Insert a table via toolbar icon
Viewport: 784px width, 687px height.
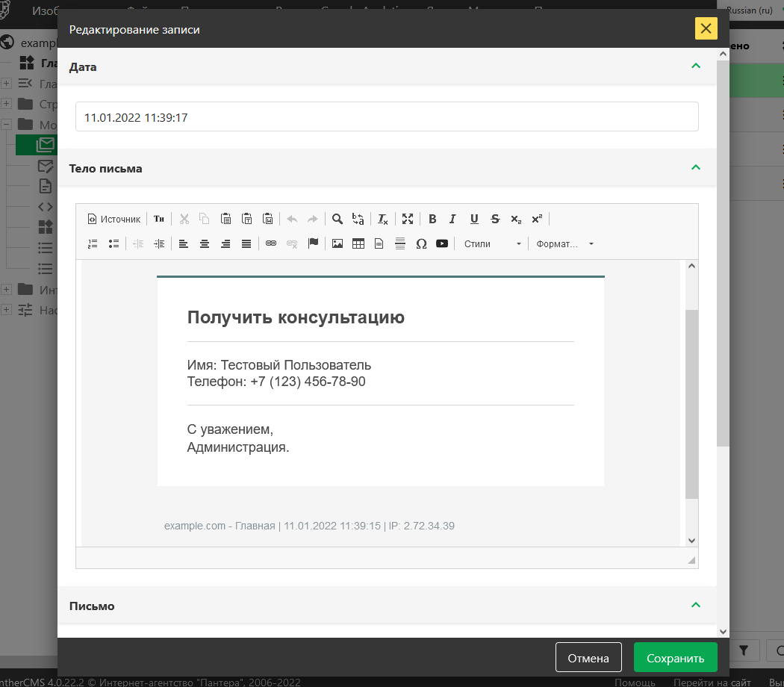[x=358, y=243]
